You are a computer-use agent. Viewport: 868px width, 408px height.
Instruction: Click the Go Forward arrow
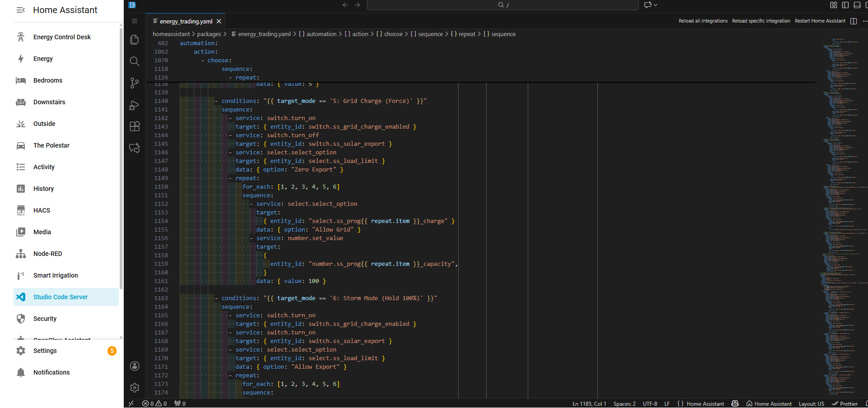(357, 5)
